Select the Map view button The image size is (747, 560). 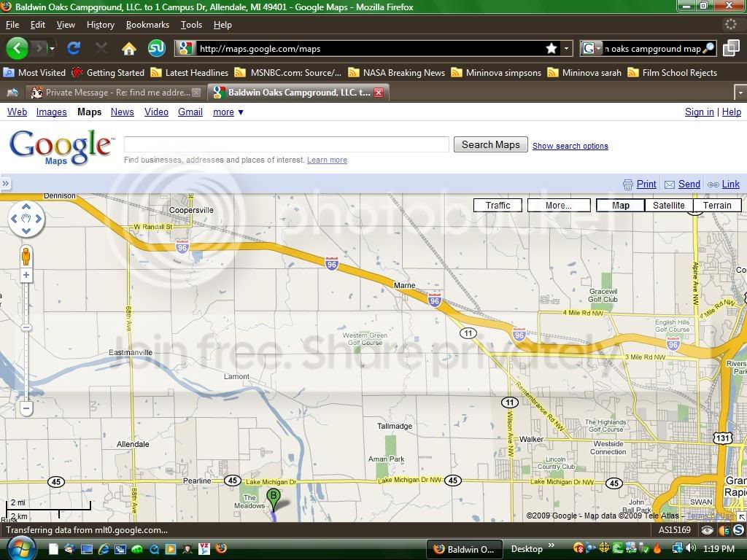click(620, 205)
